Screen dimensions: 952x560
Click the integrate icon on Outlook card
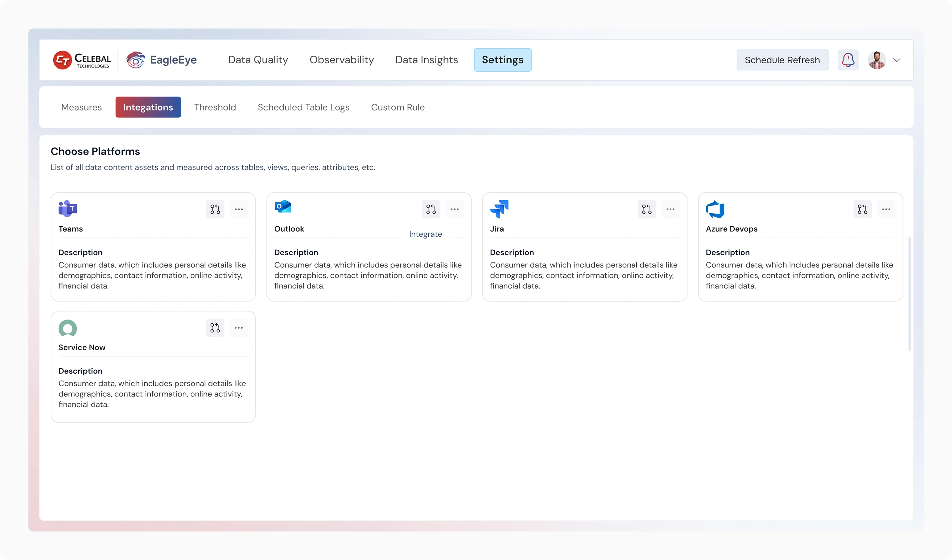point(431,209)
